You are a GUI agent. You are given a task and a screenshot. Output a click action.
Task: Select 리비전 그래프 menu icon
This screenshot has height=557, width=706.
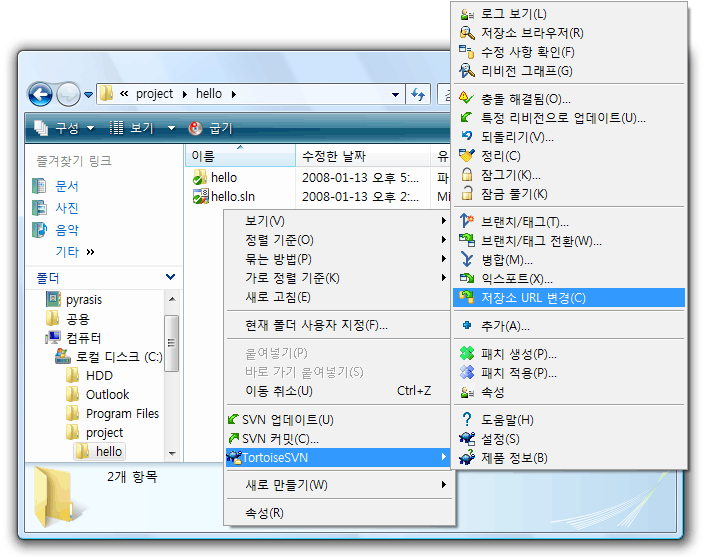pos(466,71)
